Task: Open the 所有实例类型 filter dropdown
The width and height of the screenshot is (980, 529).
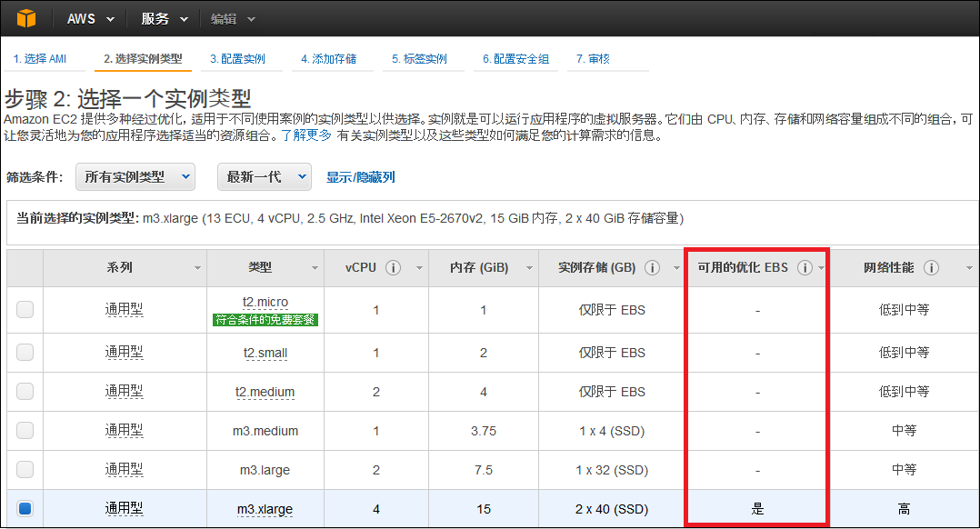Action: pyautogui.click(x=135, y=176)
